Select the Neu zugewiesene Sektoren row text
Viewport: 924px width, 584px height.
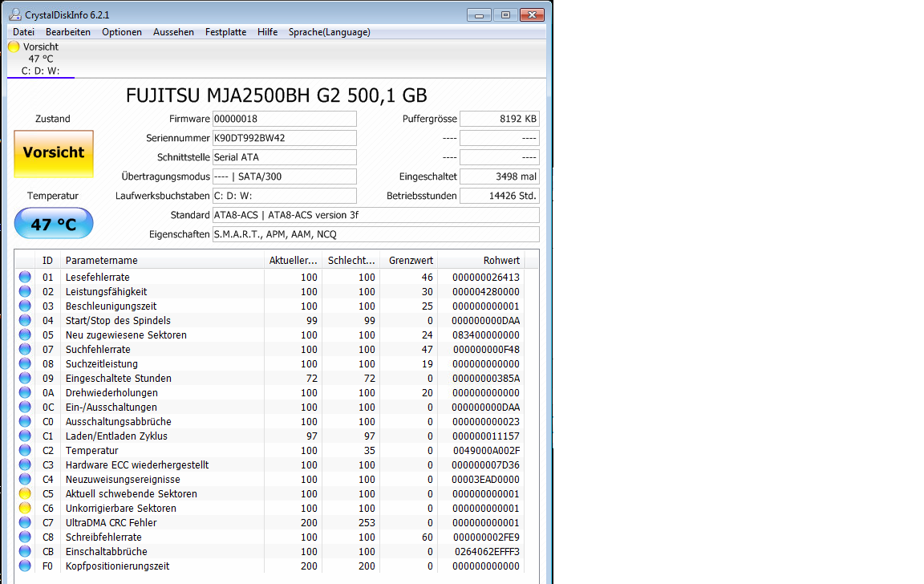(126, 335)
